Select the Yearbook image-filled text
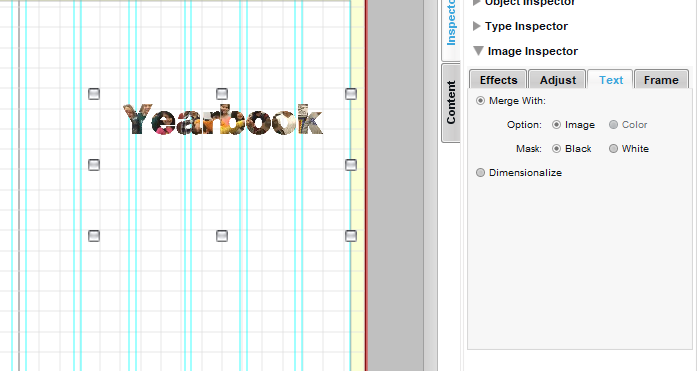Image resolution: width=699 pixels, height=371 pixels. tap(222, 120)
